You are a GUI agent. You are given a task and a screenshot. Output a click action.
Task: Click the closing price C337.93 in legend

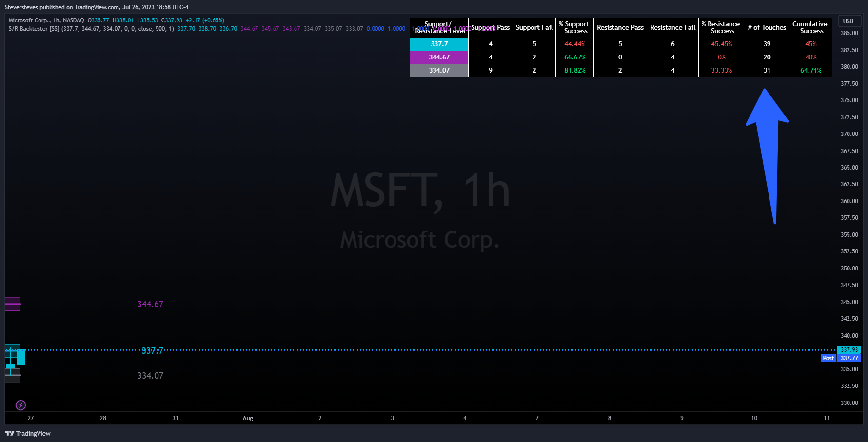pos(172,20)
